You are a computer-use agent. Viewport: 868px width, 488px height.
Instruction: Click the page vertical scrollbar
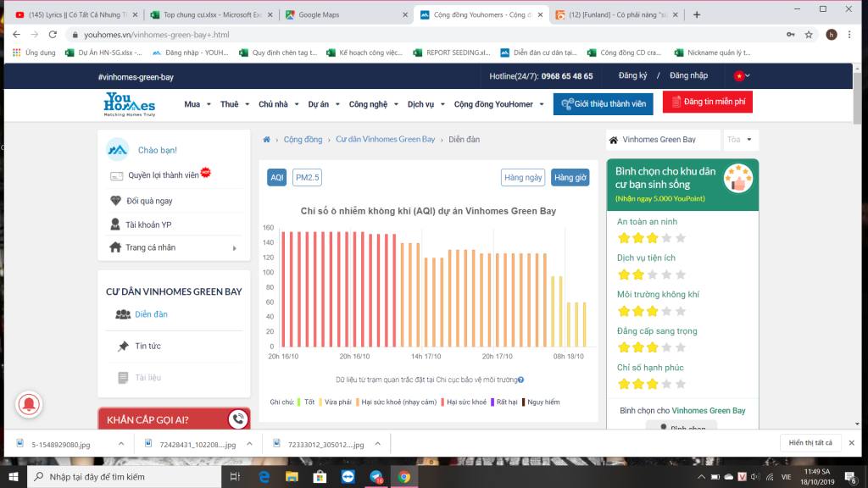click(x=857, y=98)
